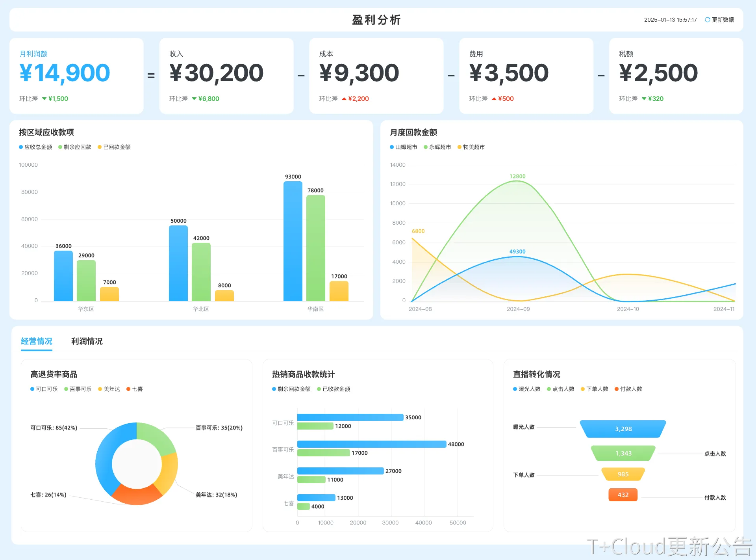Toggle the 付款人数 funnel legend item
The image size is (756, 560).
point(628,389)
